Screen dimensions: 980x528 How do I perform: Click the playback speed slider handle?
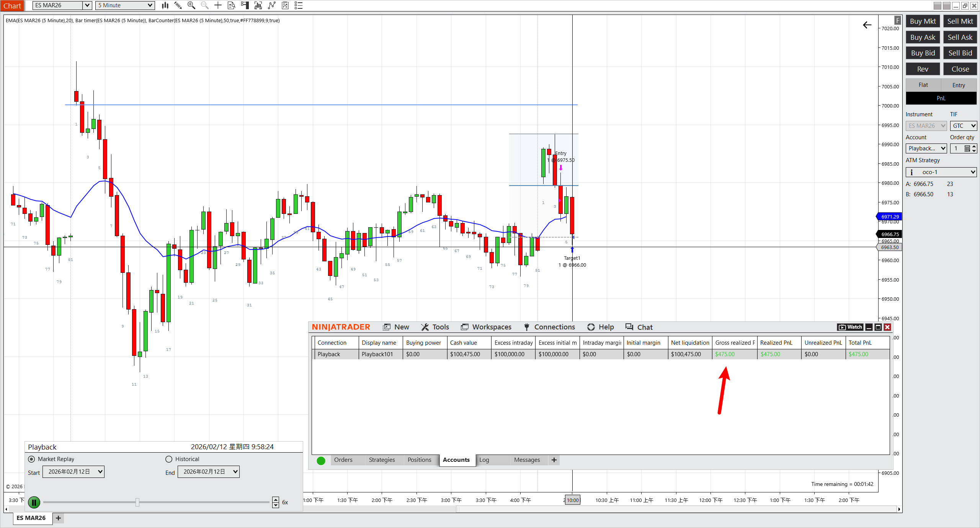pyautogui.click(x=137, y=502)
